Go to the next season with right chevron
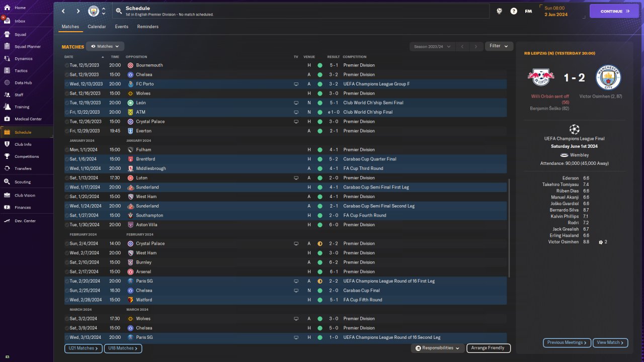The image size is (644, 362). 476,46
